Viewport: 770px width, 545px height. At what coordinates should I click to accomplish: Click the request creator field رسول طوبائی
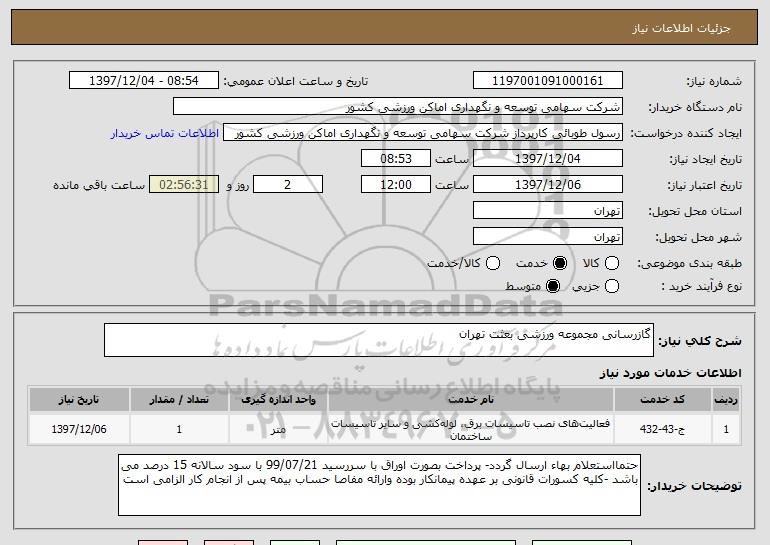[423, 133]
